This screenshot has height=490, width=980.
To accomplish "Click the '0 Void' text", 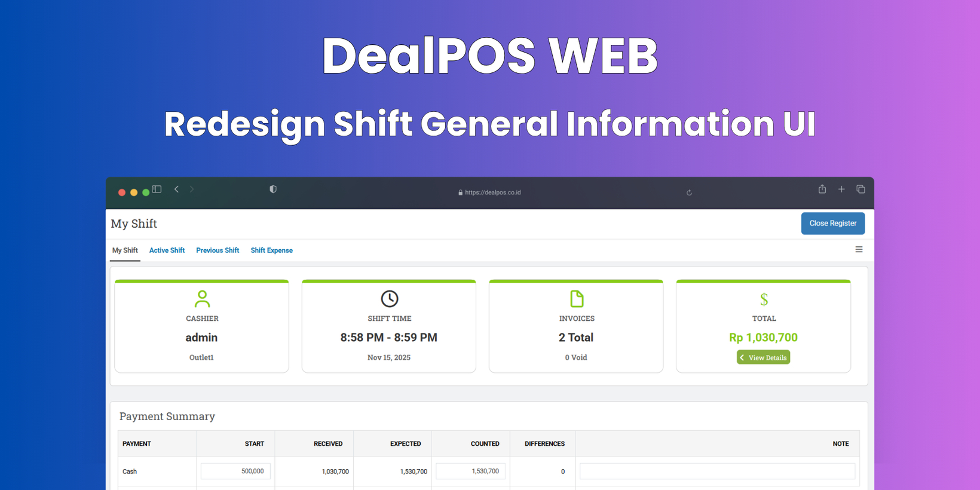I will click(576, 357).
